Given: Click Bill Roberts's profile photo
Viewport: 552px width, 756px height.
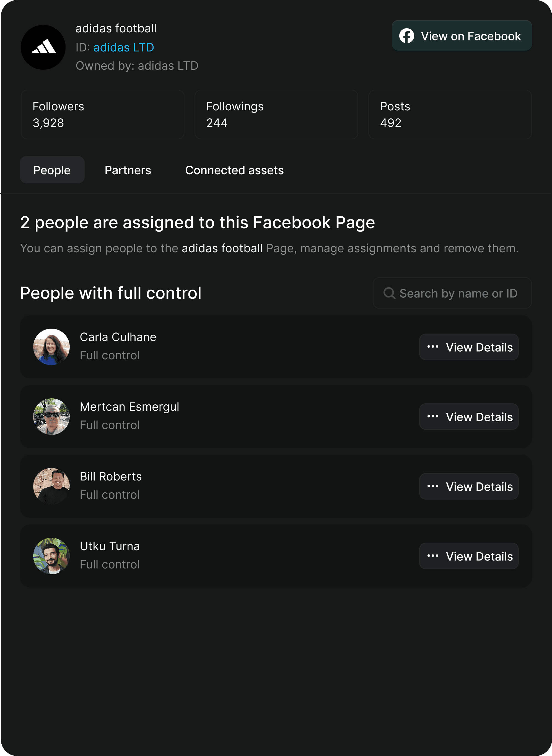Looking at the screenshot, I should coord(51,486).
